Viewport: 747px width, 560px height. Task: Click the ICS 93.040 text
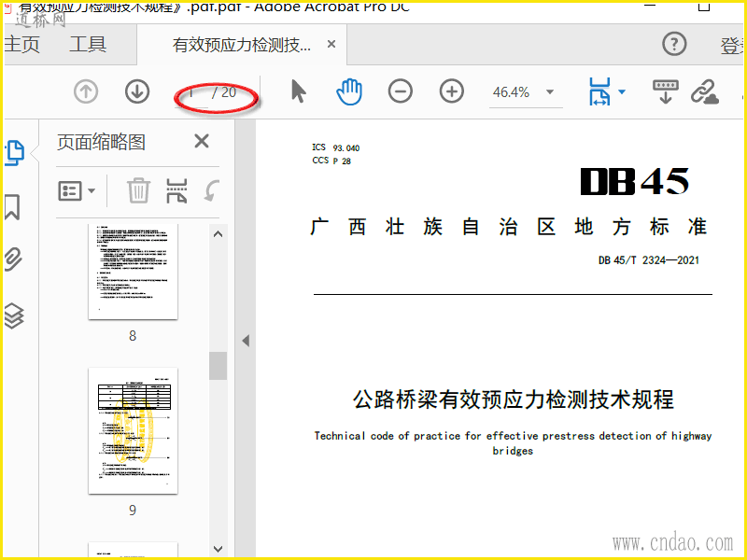(x=335, y=147)
